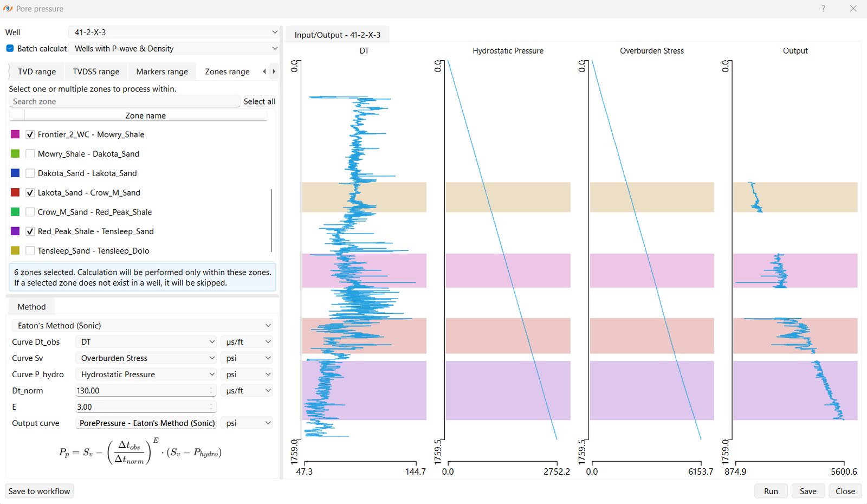Check the Crow_M_Sand - Red_Peak_Shale zone
The height and width of the screenshot is (504, 867).
click(30, 212)
